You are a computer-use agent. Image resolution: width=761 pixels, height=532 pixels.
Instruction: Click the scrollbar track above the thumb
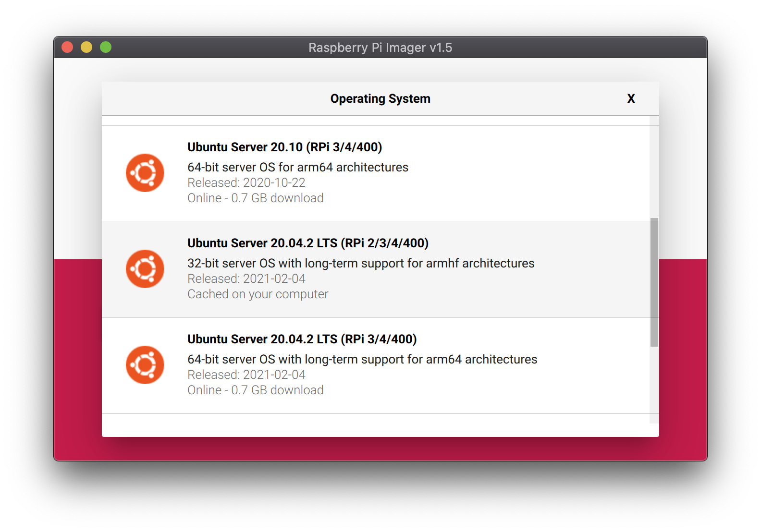point(654,168)
